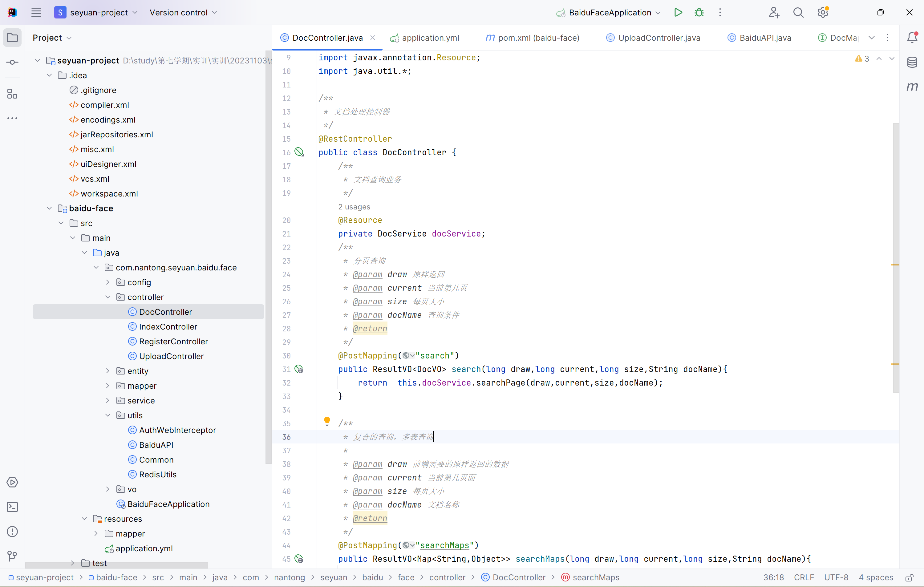This screenshot has height=587, width=924.
Task: Expand the service package
Action: tap(108, 400)
